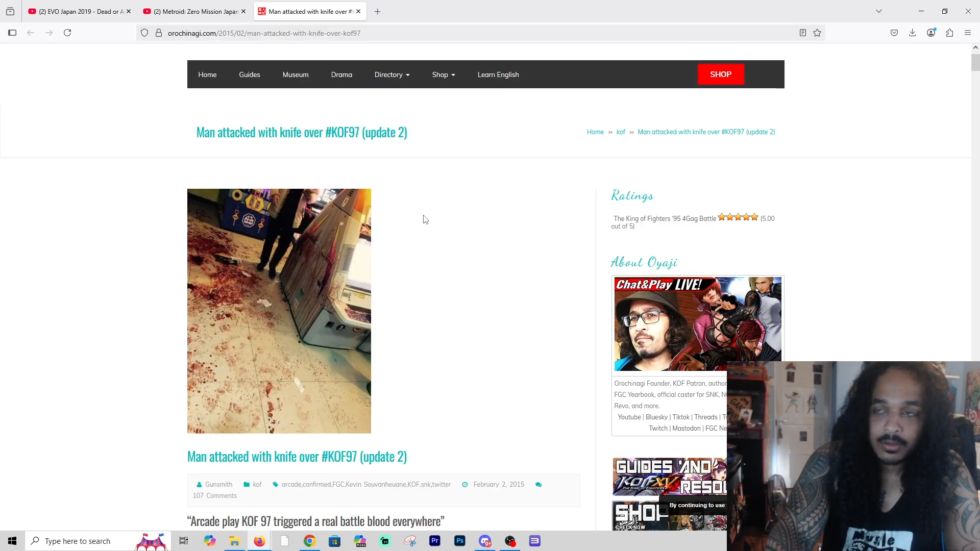
Task: Click the red SHOP button
Action: coord(721,74)
